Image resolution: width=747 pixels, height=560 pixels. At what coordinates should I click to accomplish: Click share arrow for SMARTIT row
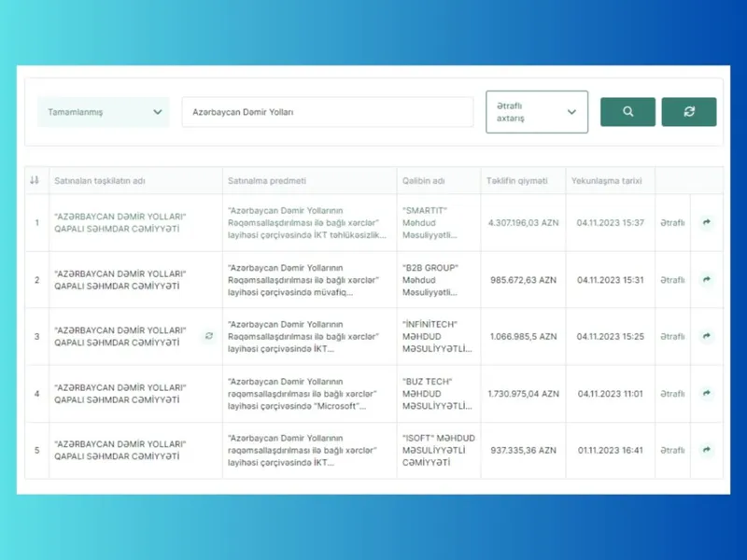[707, 222]
